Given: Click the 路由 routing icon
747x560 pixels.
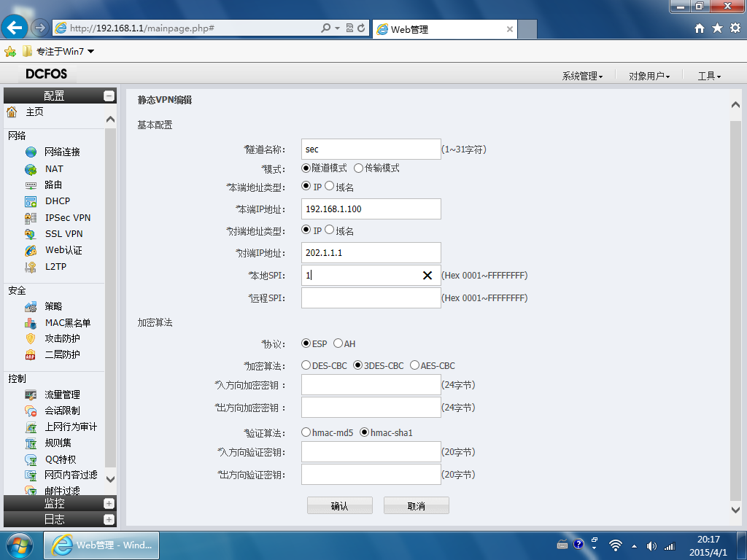Looking at the screenshot, I should click(x=31, y=185).
